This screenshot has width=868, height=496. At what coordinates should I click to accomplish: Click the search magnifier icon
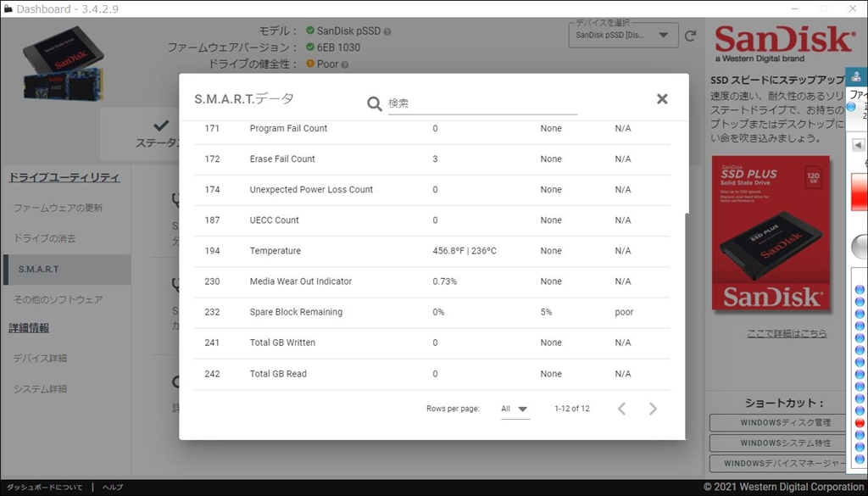[x=375, y=103]
